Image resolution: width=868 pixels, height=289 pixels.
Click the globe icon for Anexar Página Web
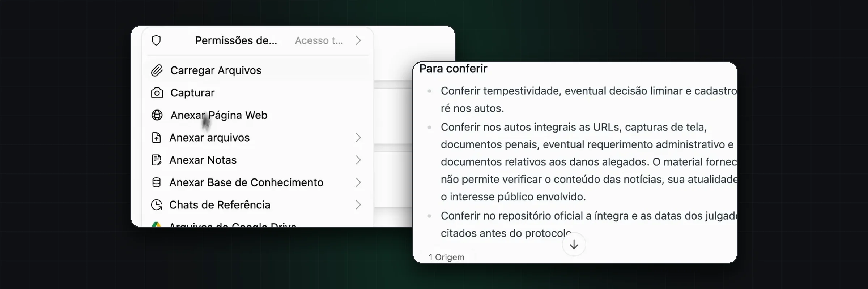(x=157, y=115)
